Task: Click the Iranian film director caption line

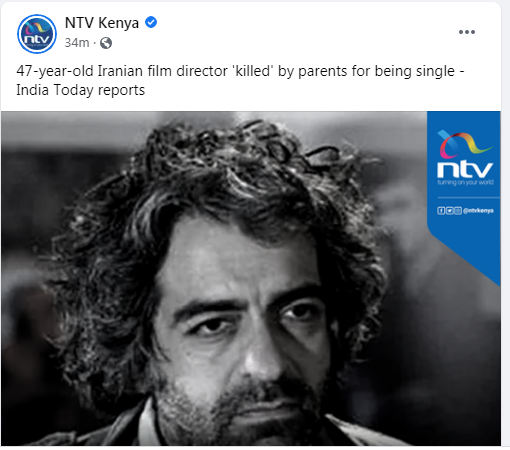Action: pos(240,71)
